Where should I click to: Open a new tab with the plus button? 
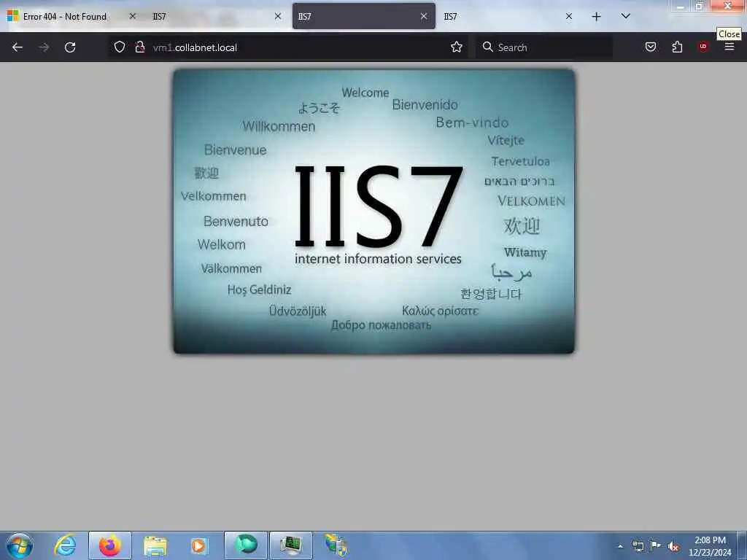tap(597, 17)
